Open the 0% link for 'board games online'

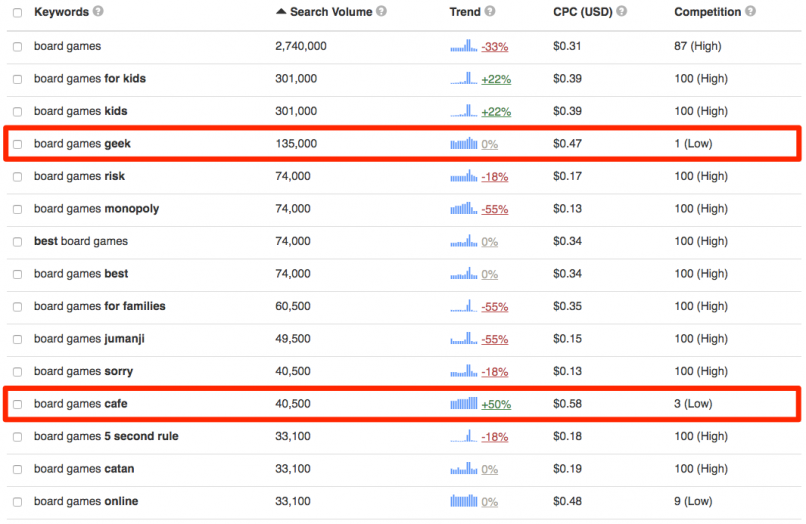[x=489, y=502]
